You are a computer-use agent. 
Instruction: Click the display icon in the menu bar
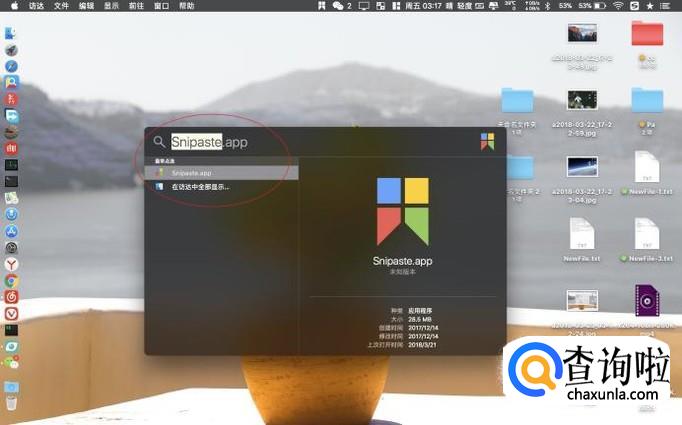(x=364, y=6)
